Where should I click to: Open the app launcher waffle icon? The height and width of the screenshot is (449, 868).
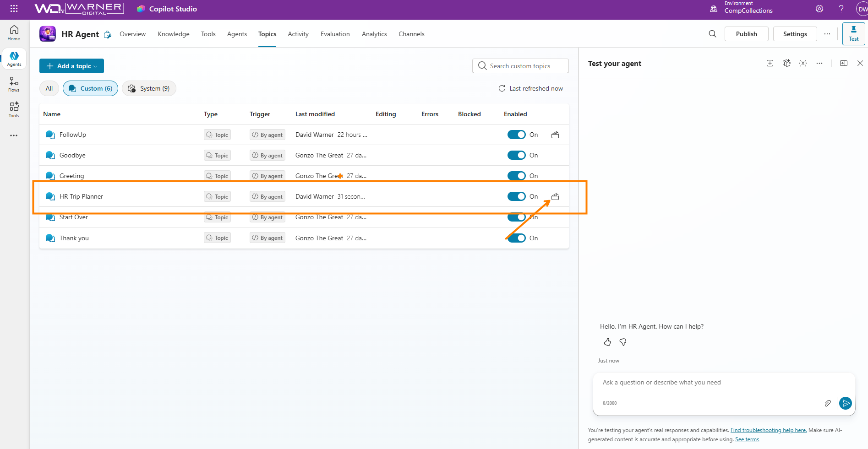[x=14, y=9]
